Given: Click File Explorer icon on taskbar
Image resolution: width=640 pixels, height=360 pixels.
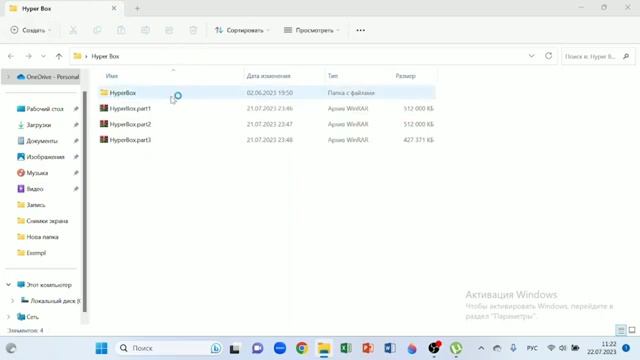Looking at the screenshot, I should pos(324,348).
